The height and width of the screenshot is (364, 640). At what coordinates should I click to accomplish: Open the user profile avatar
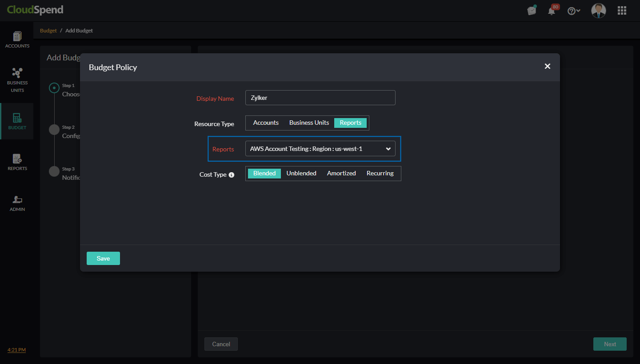pyautogui.click(x=599, y=11)
